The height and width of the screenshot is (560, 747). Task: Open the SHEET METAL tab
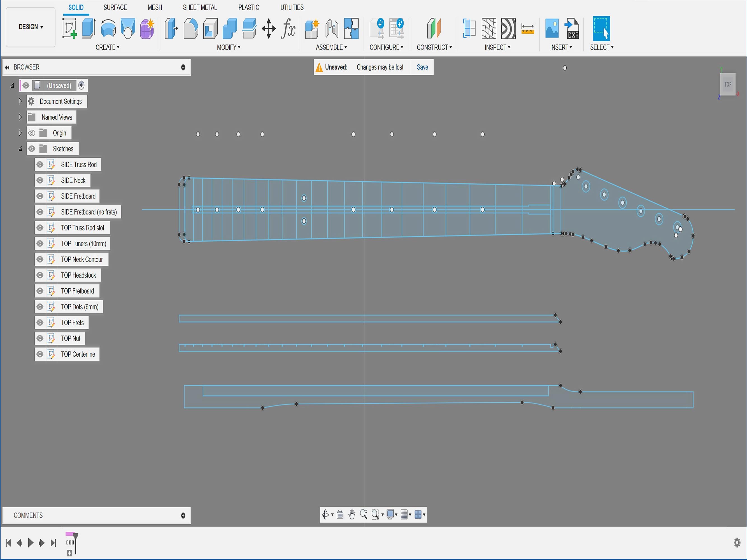click(200, 8)
